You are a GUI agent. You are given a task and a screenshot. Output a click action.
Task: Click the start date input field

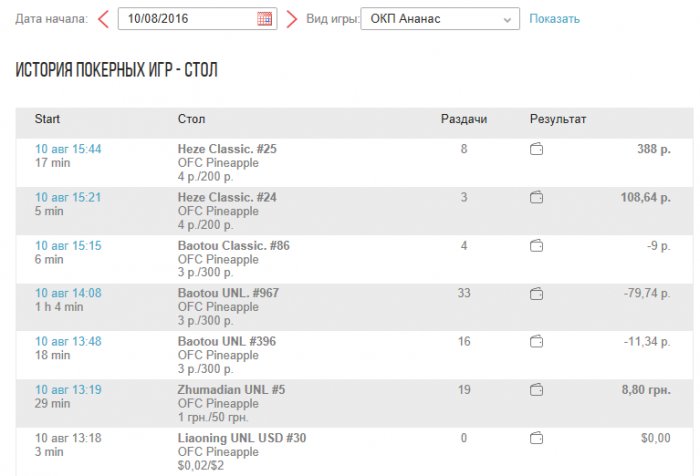click(x=188, y=19)
